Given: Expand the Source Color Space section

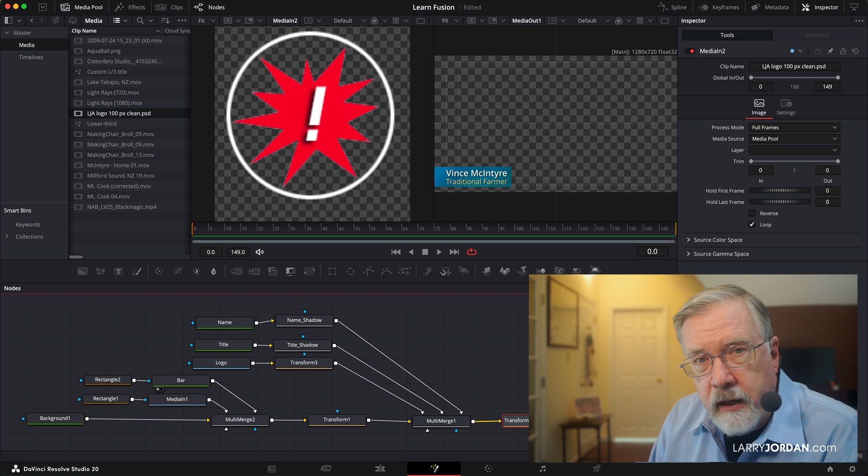Looking at the screenshot, I should pos(718,240).
